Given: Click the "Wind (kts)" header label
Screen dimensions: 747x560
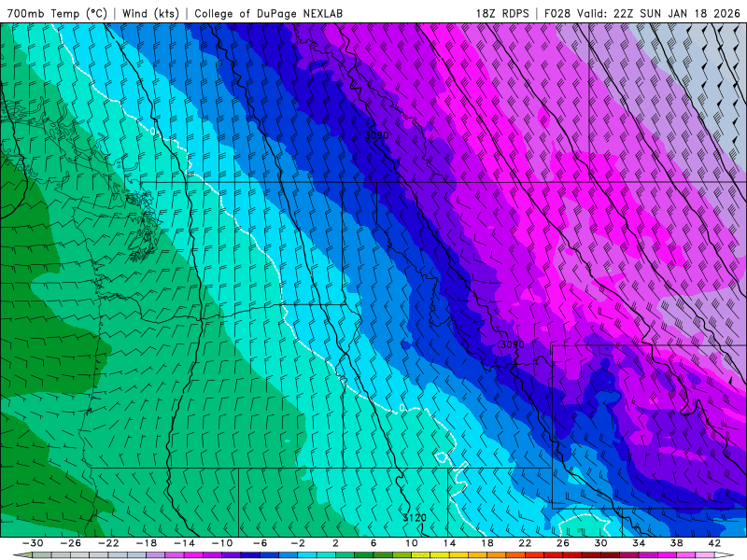Looking at the screenshot, I should 150,13.
